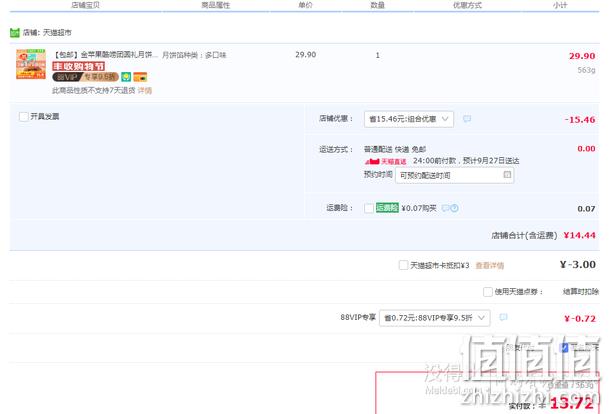The height and width of the screenshot is (414, 610).
Task: Open 查看详情 link for supermarket card
Action: click(489, 265)
